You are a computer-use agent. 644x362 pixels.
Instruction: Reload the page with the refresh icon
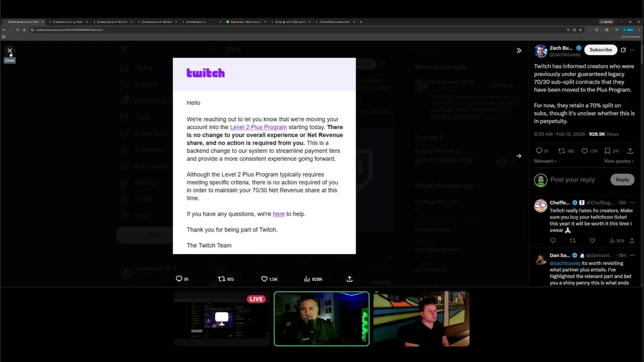click(x=18, y=30)
